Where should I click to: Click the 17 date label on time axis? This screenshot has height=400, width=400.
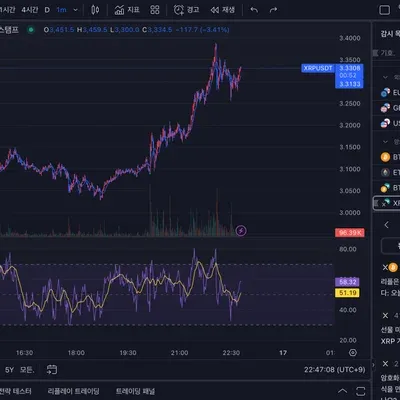pyautogui.click(x=283, y=353)
